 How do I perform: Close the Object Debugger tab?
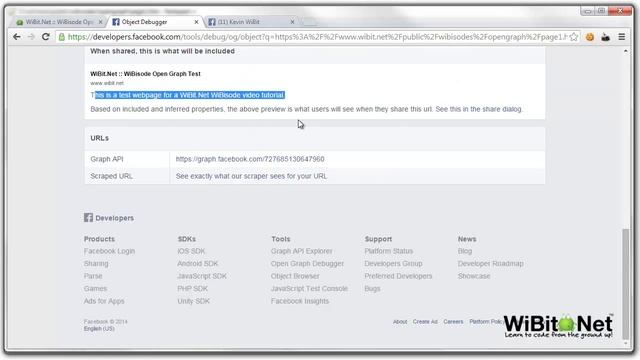(x=196, y=22)
